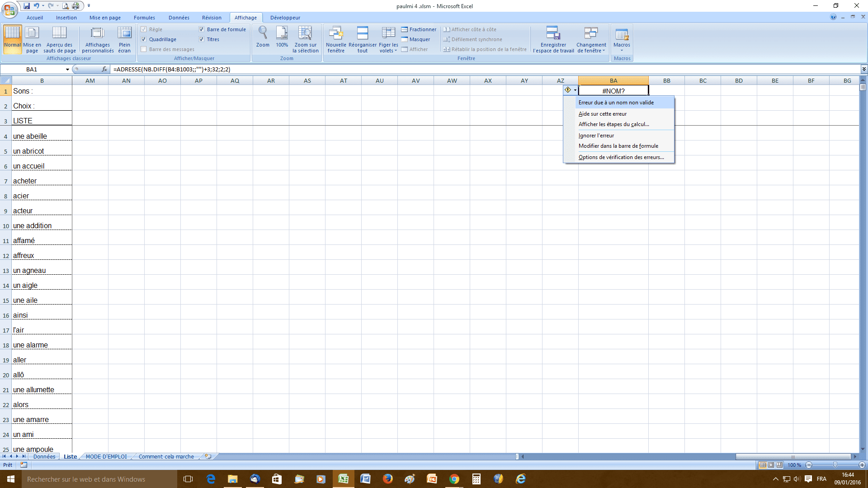Click Réorganiser tout icon
This screenshot has height=488, width=868.
362,33
